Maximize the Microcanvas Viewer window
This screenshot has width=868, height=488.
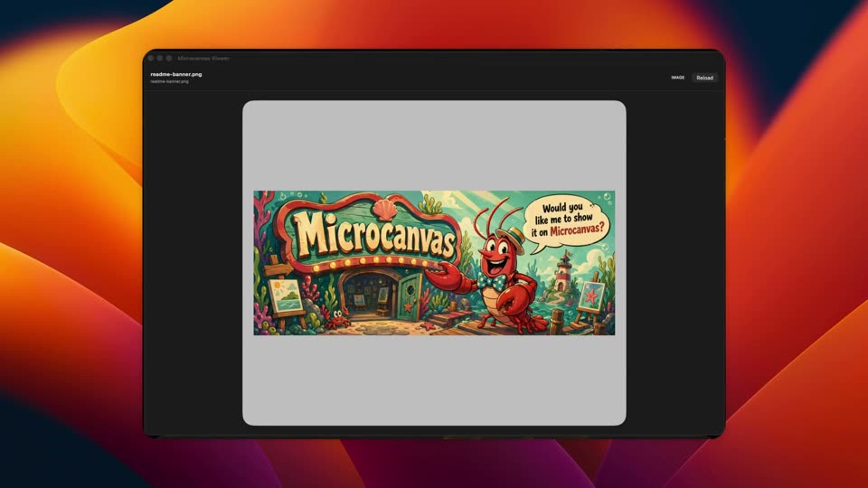(169, 58)
